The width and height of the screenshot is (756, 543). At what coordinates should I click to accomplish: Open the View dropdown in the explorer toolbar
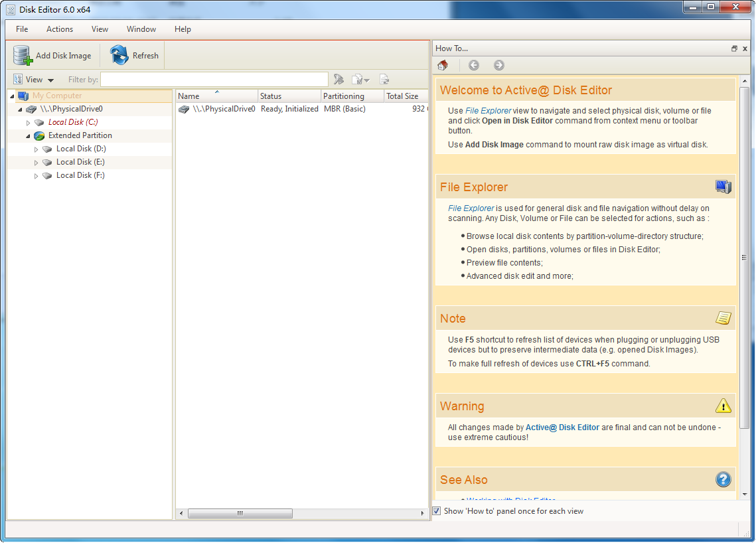[33, 80]
